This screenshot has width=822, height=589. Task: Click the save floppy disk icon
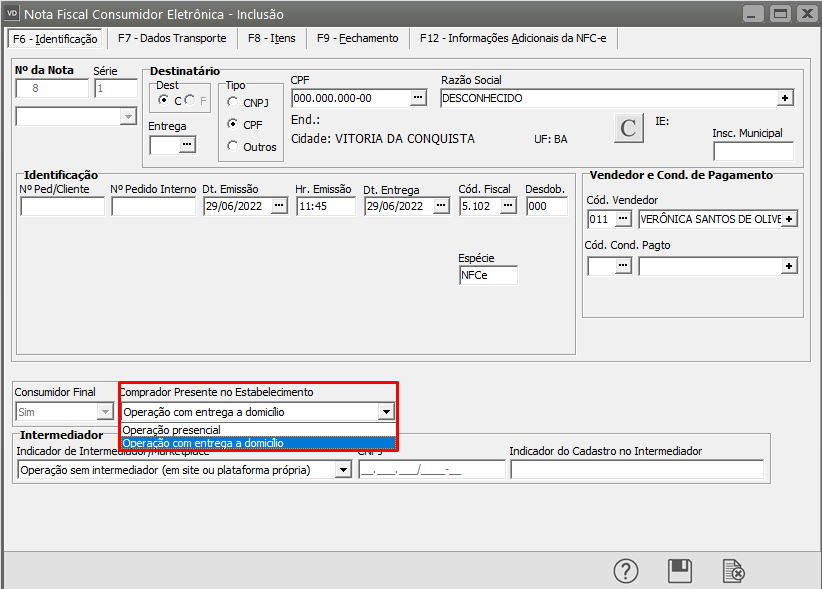[680, 570]
